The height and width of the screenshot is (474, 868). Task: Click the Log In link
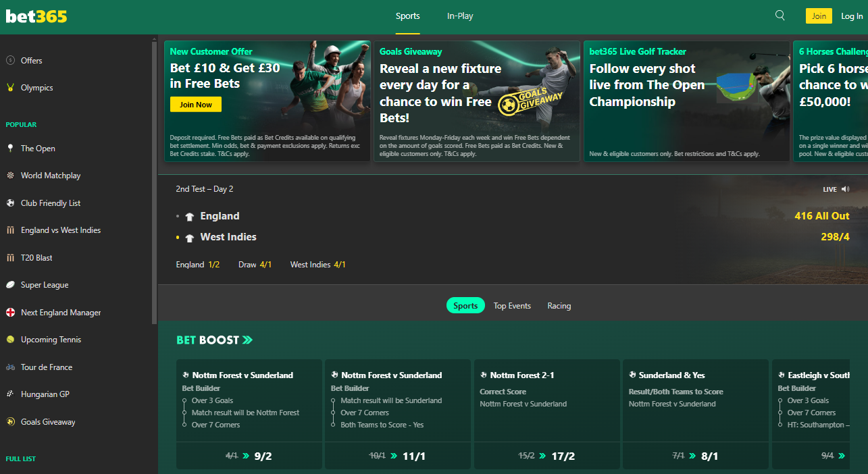coord(852,16)
